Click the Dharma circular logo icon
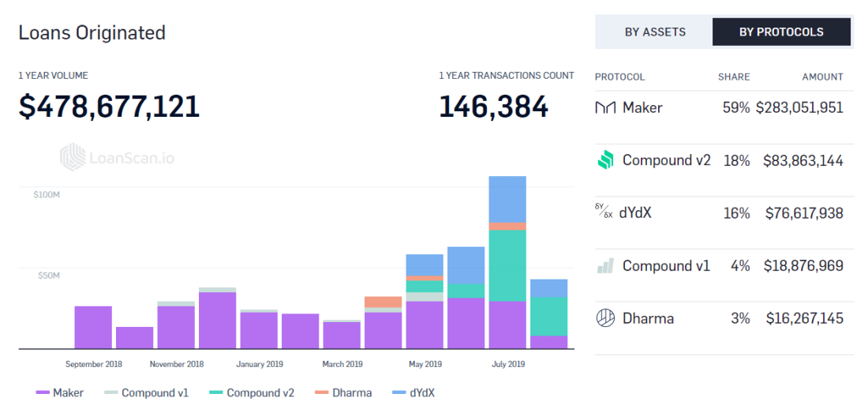868x405 pixels. [x=605, y=319]
